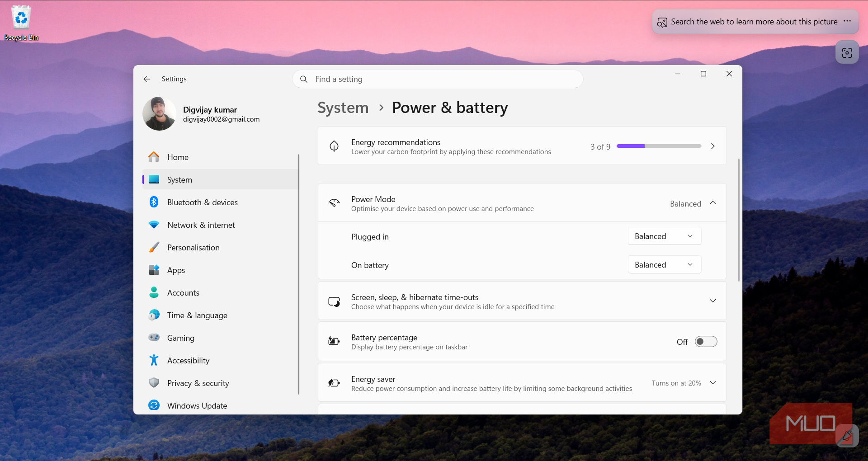Open Personalisation settings
The width and height of the screenshot is (868, 461).
(220, 247)
